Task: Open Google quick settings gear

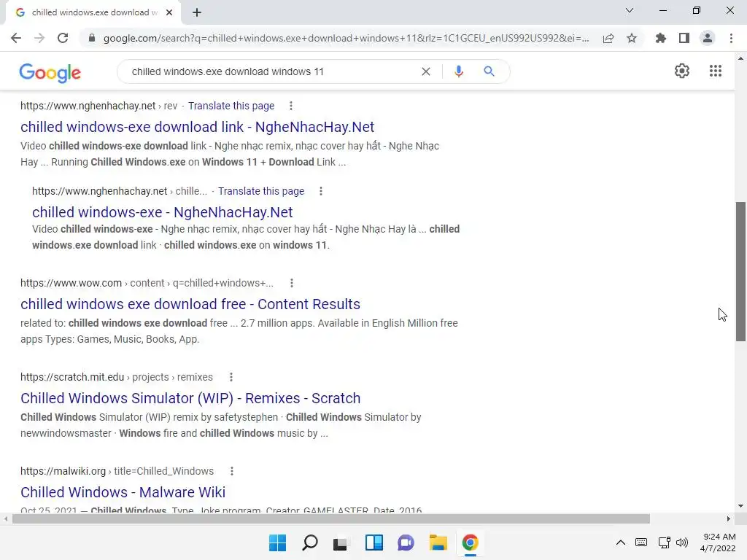Action: (x=682, y=71)
